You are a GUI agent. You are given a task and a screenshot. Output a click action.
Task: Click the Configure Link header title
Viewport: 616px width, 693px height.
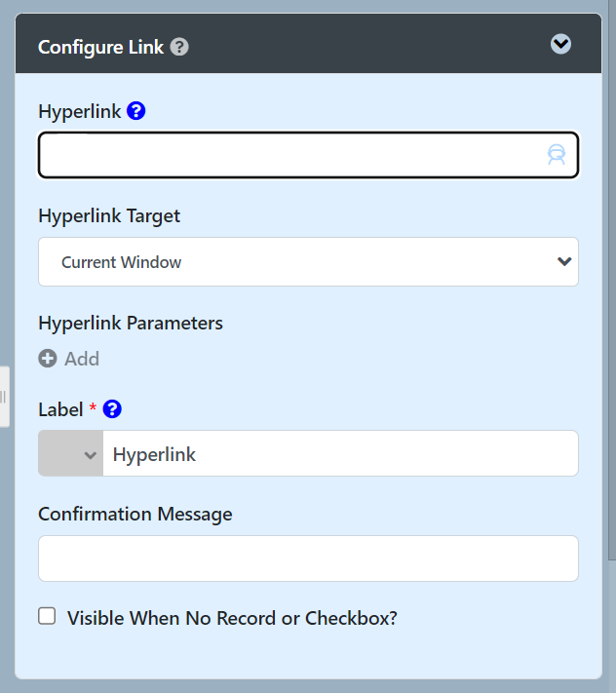click(x=101, y=47)
